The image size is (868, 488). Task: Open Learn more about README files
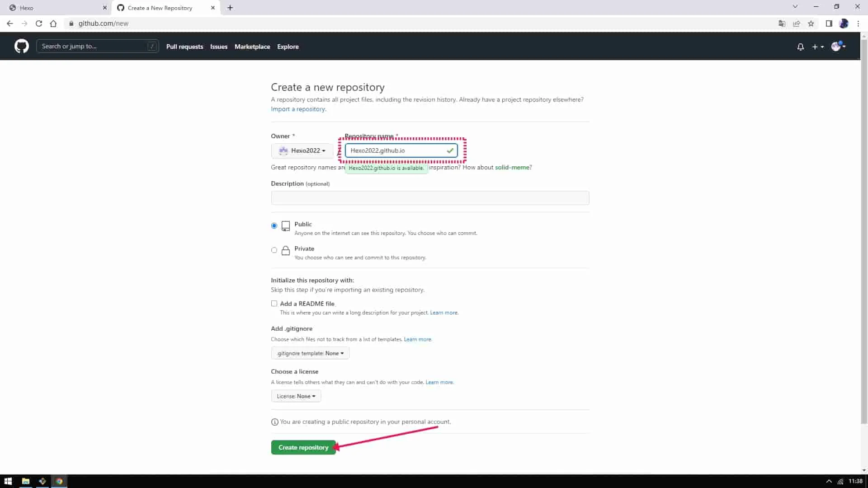click(x=444, y=313)
